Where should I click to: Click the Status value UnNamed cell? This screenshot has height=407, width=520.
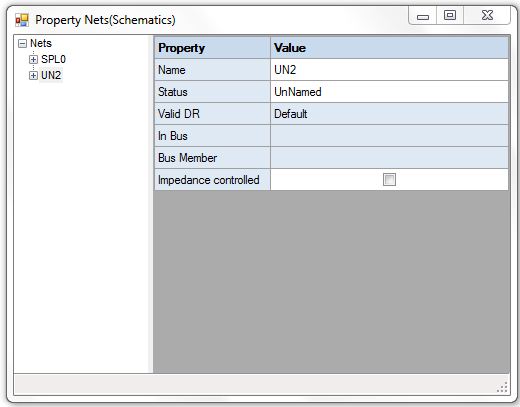pyautogui.click(x=389, y=92)
